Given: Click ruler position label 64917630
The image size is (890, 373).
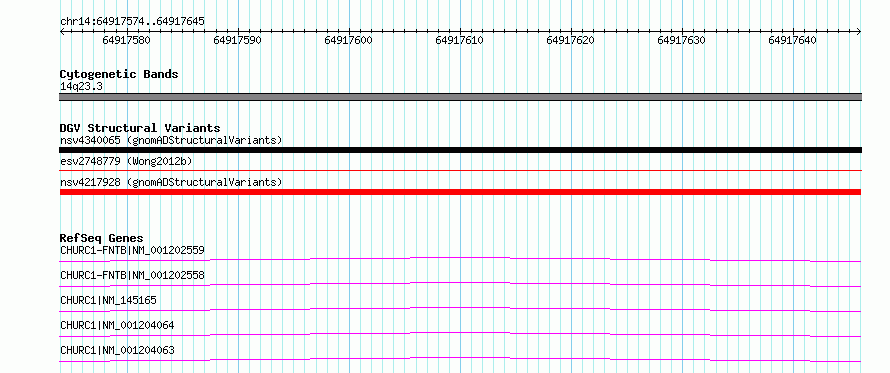Looking at the screenshot, I should [x=681, y=40].
